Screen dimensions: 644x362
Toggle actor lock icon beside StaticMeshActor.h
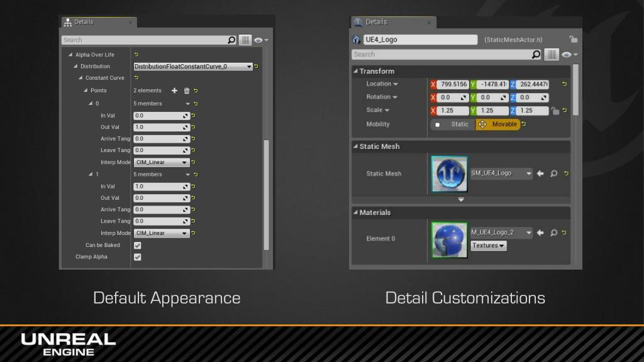(x=574, y=40)
